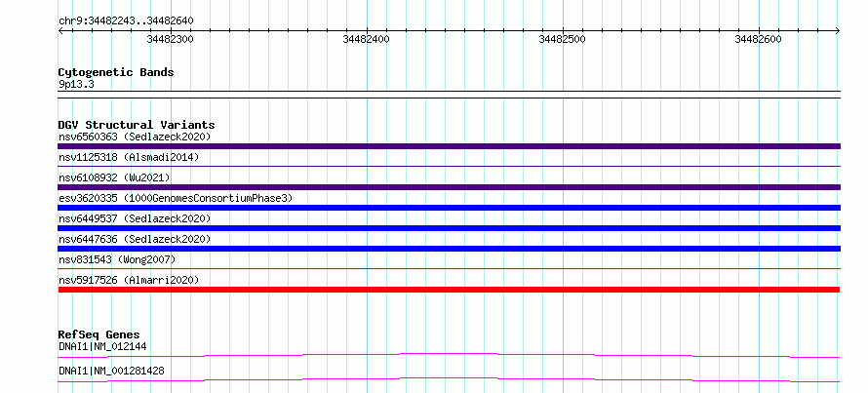The width and height of the screenshot is (868, 393).
Task: Click the 34482600 ruler position label
Action: [x=758, y=39]
